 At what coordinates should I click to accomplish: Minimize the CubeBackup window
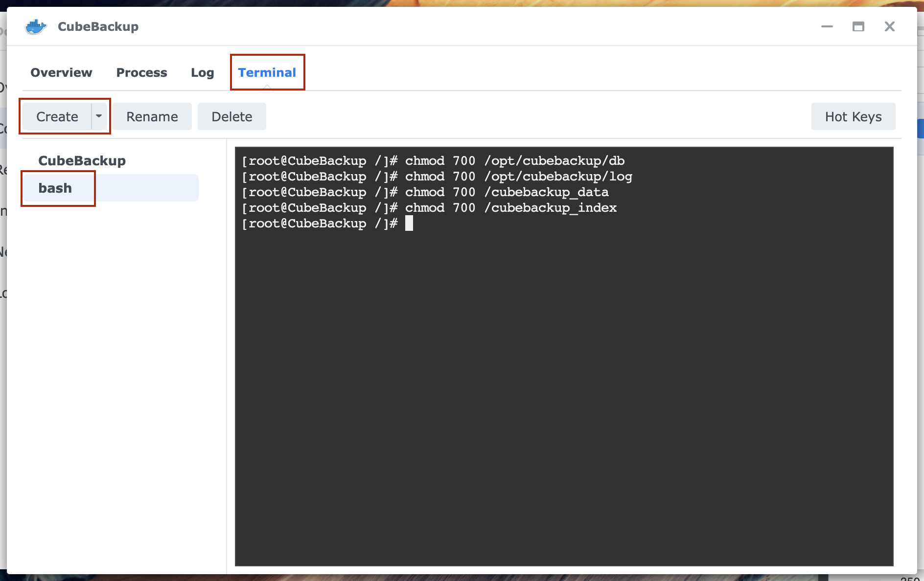click(x=827, y=26)
